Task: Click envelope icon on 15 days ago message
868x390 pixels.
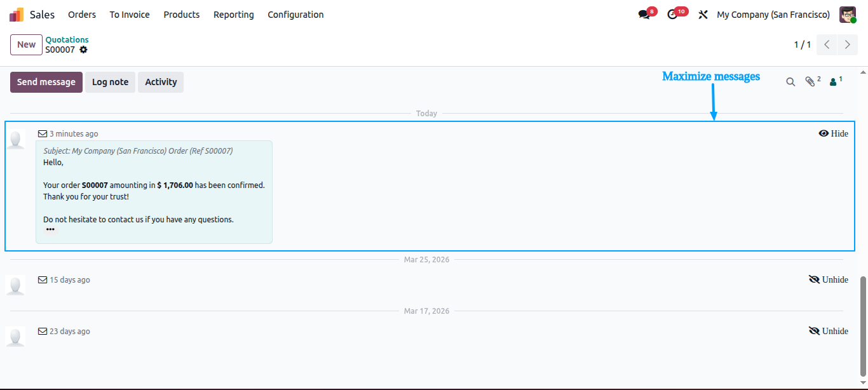Action: click(43, 280)
